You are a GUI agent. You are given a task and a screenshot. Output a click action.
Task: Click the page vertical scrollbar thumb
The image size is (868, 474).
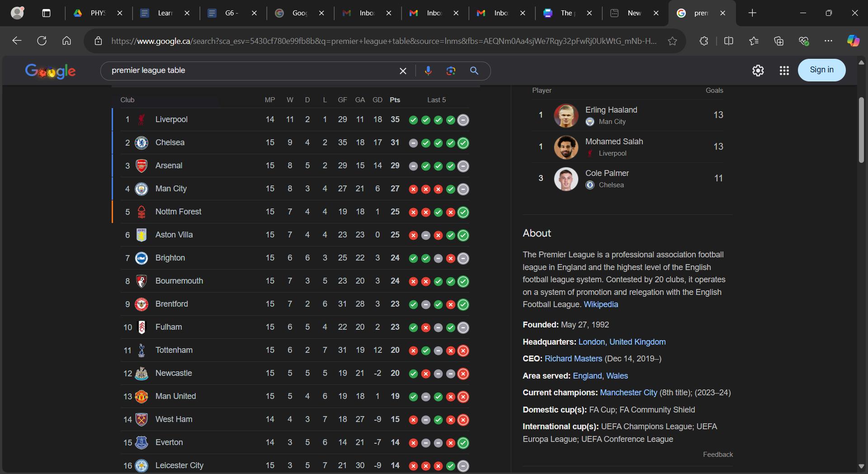coord(861,130)
